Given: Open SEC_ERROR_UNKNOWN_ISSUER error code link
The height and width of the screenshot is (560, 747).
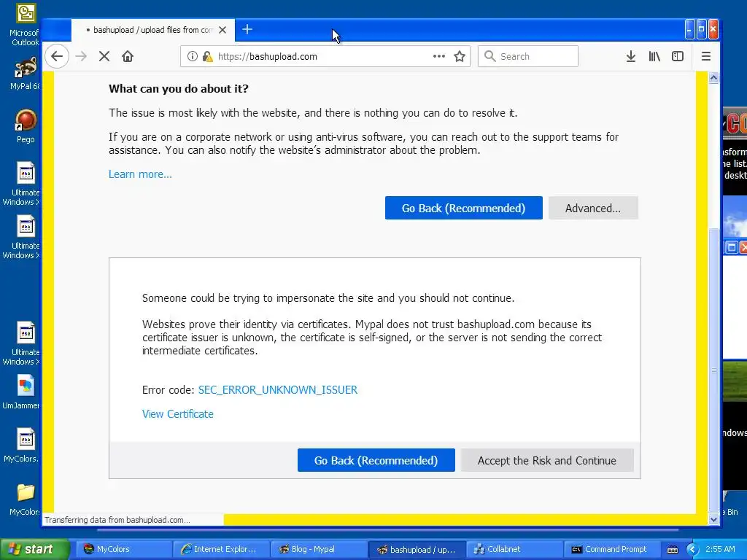Looking at the screenshot, I should click(278, 390).
